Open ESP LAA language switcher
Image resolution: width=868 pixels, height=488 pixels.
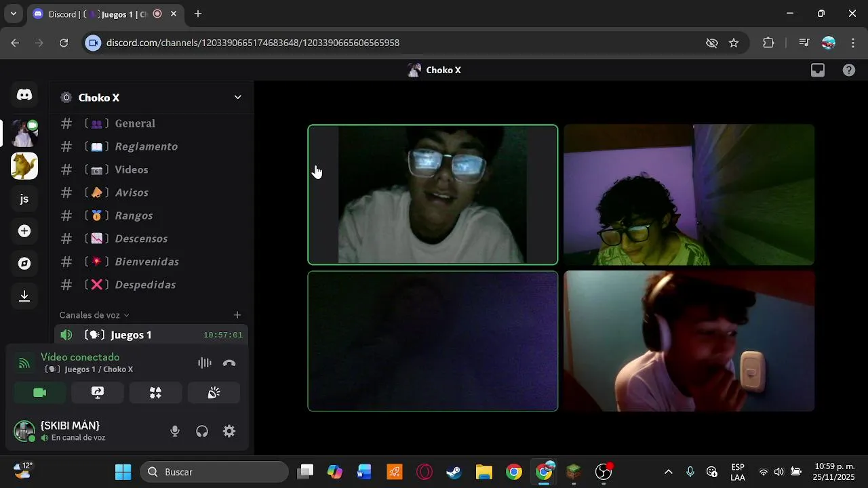click(738, 472)
